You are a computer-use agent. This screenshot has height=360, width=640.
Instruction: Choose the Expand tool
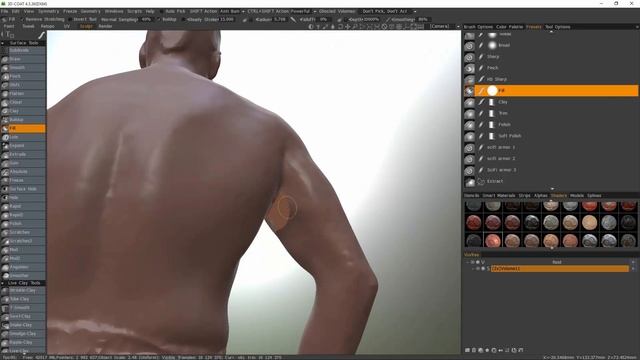(x=23, y=146)
